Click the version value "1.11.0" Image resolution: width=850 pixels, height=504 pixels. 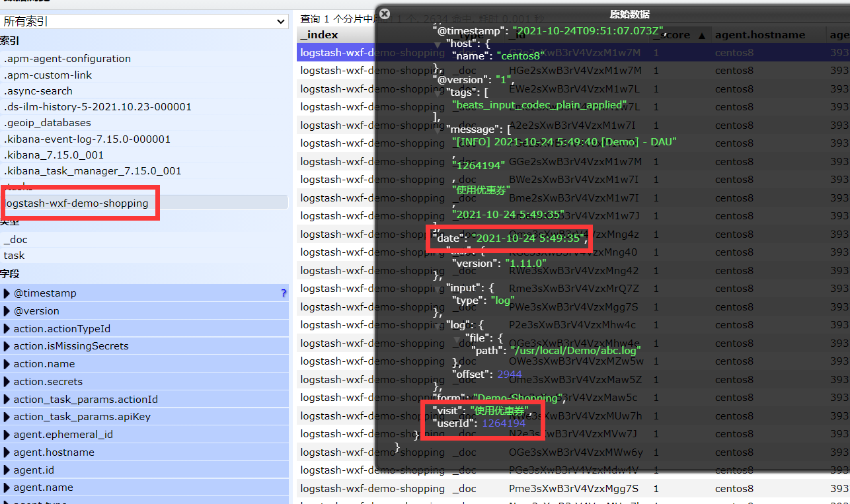tap(525, 263)
